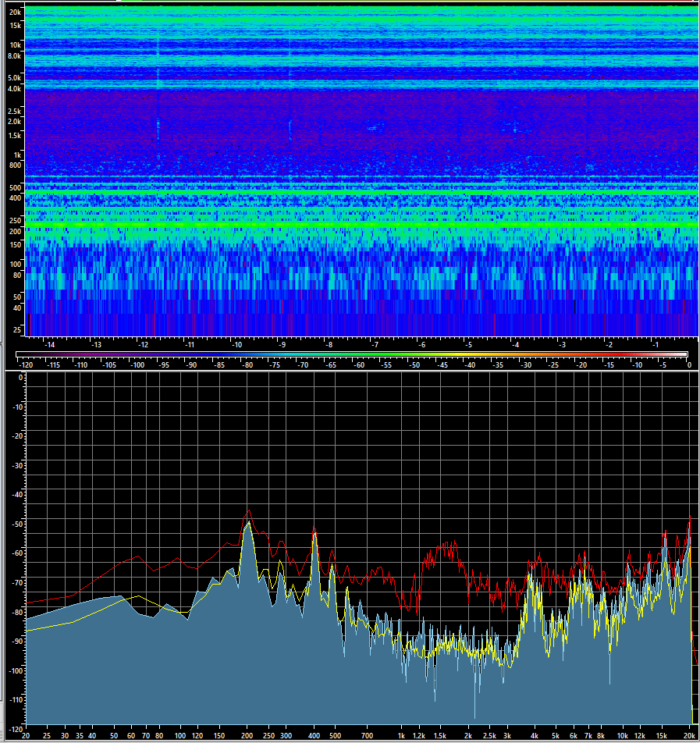700x743 pixels.
Task: Select the -9 mark on the time axis
Action: [282, 344]
